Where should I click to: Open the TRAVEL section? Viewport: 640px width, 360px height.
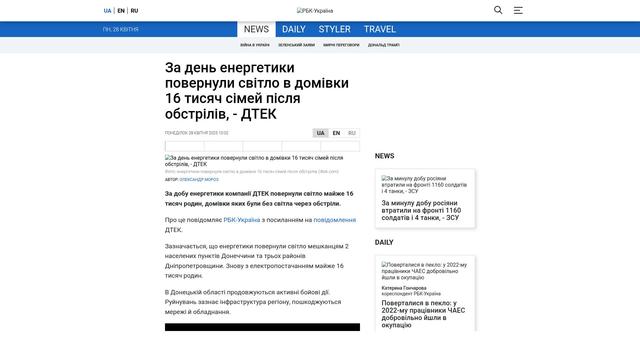(380, 29)
